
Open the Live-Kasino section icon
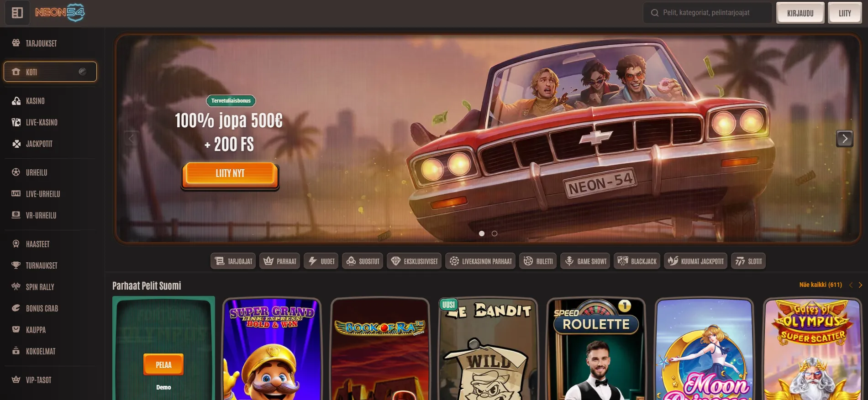pyautogui.click(x=16, y=122)
